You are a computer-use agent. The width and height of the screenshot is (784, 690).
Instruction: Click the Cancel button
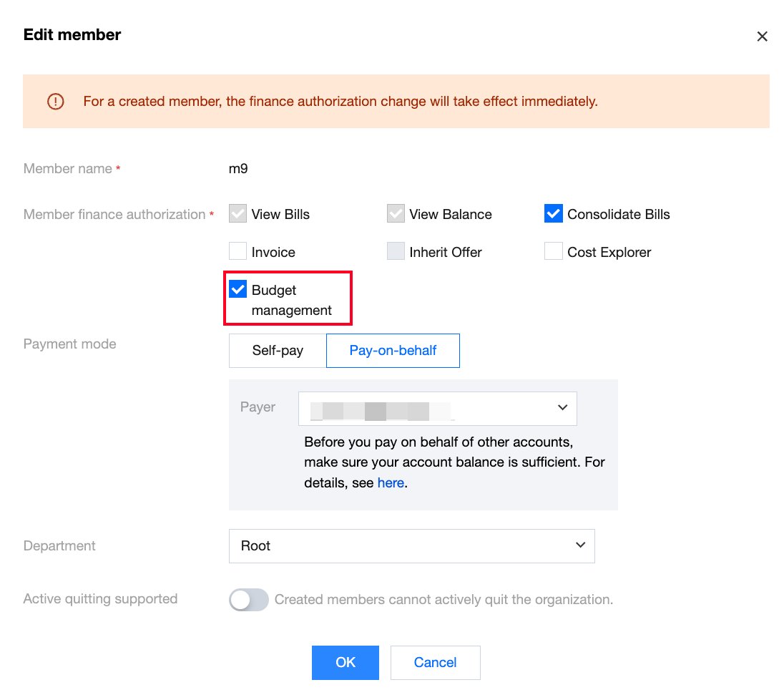coord(435,663)
